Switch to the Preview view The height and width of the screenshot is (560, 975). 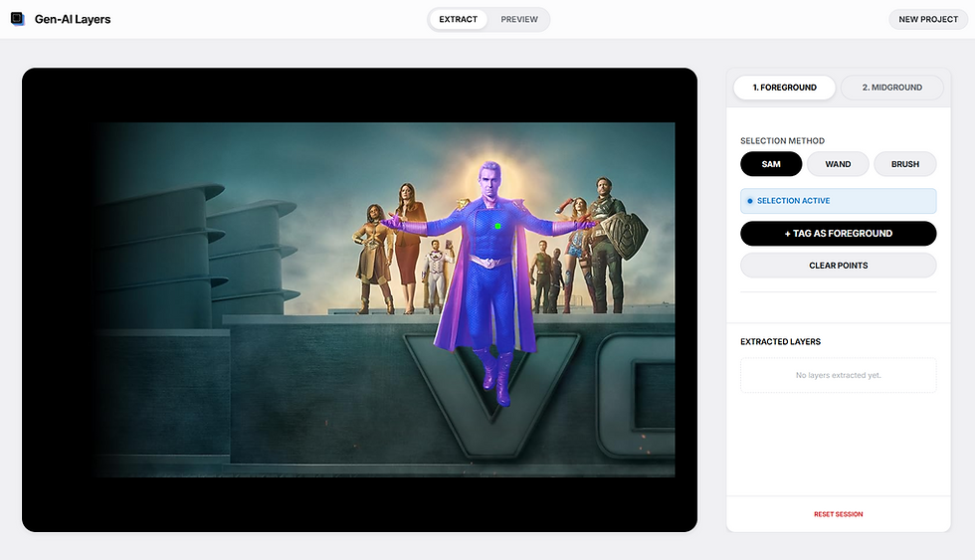pos(519,19)
